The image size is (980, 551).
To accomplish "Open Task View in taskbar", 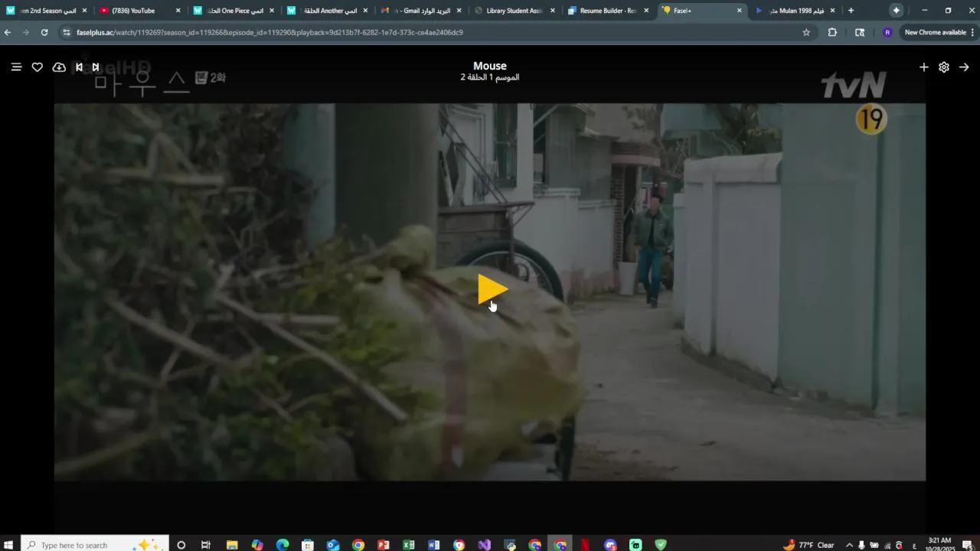I will point(206,545).
